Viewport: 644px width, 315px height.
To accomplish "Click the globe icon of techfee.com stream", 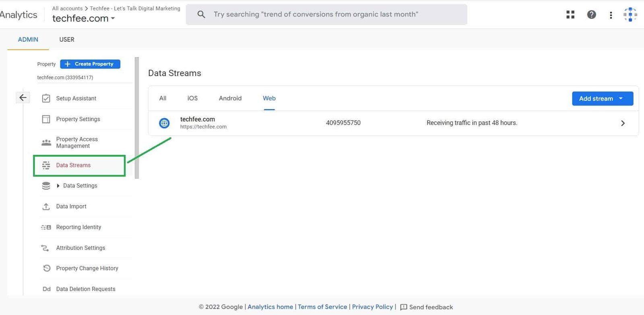I will coord(164,123).
